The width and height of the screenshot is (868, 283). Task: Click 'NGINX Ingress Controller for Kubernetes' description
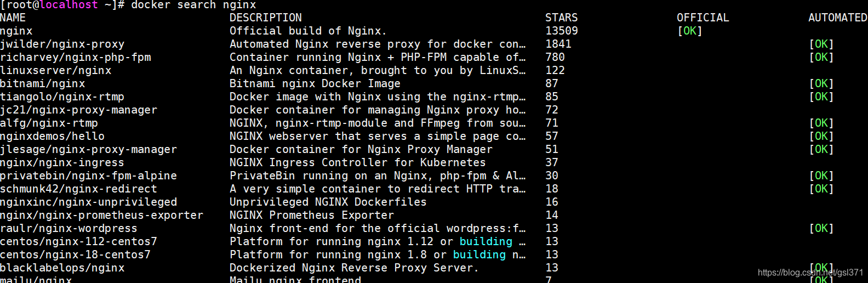358,162
